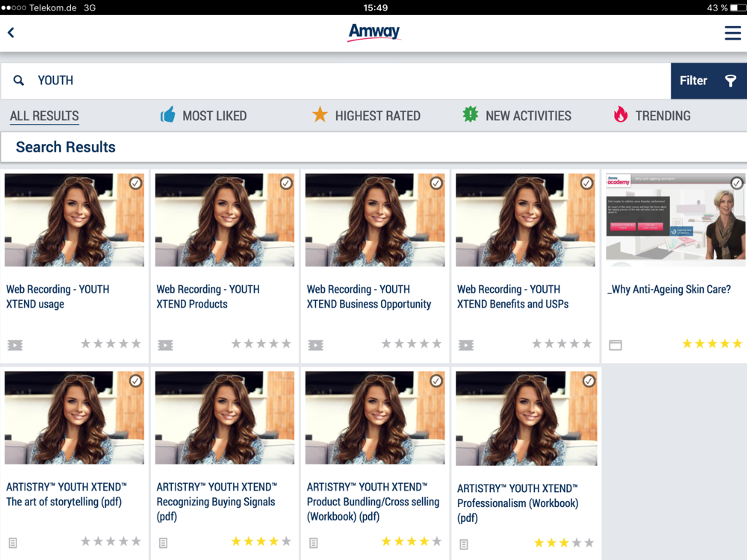Click star rating on Professionalism Workbook card
747x560 pixels.
564,543
